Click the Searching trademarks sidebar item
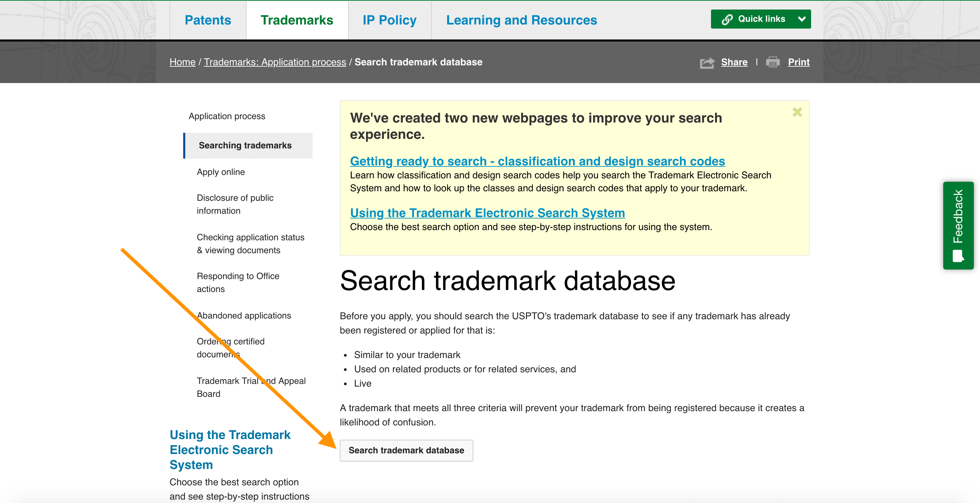The image size is (980, 503). tap(246, 145)
